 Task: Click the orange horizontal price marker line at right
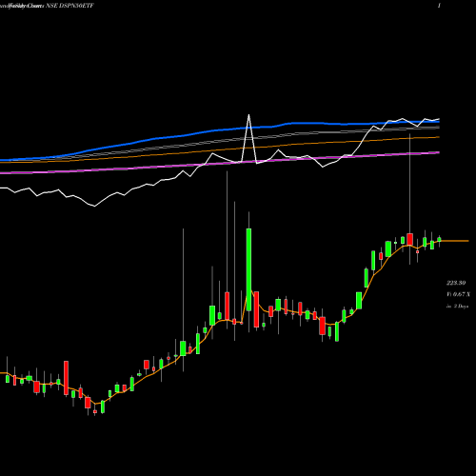pyautogui.click(x=454, y=241)
